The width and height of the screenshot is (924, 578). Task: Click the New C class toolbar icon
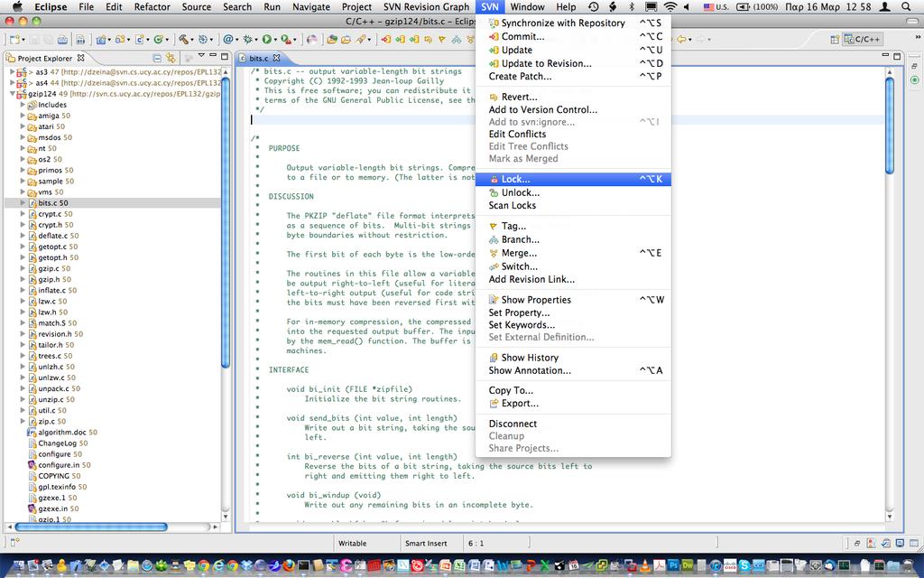coord(158,40)
